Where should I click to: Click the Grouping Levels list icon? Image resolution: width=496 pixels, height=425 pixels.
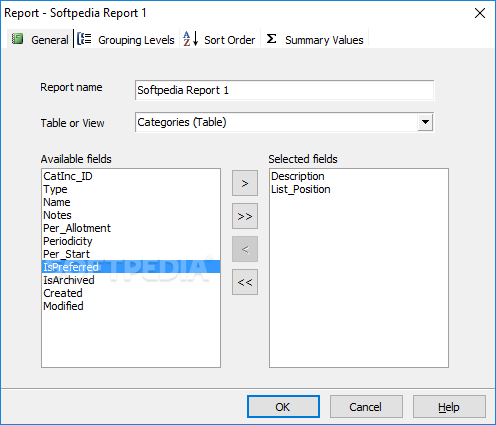(84, 39)
